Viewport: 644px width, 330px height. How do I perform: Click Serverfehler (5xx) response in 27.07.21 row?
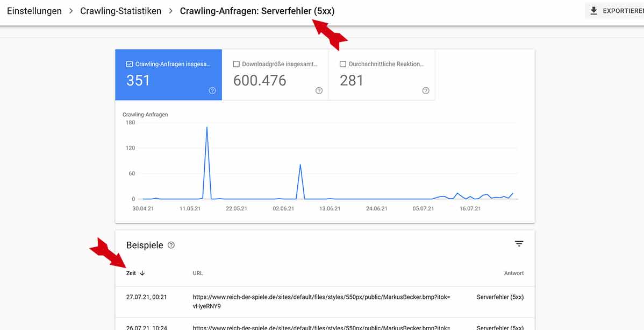[500, 297]
